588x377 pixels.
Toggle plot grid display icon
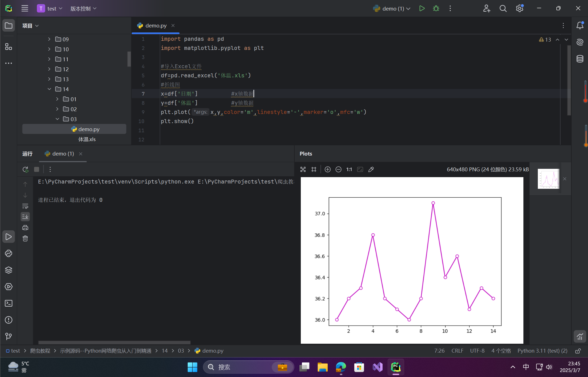314,169
